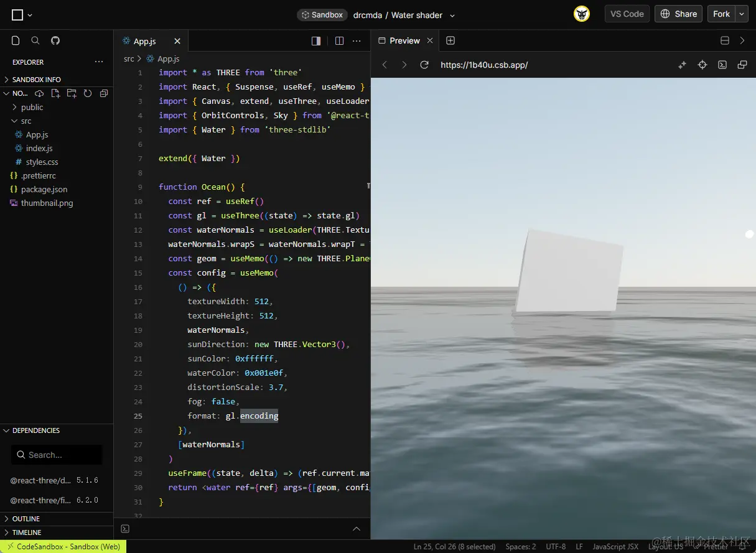Click the VS Code button
The height and width of the screenshot is (553, 756).
click(x=627, y=14)
